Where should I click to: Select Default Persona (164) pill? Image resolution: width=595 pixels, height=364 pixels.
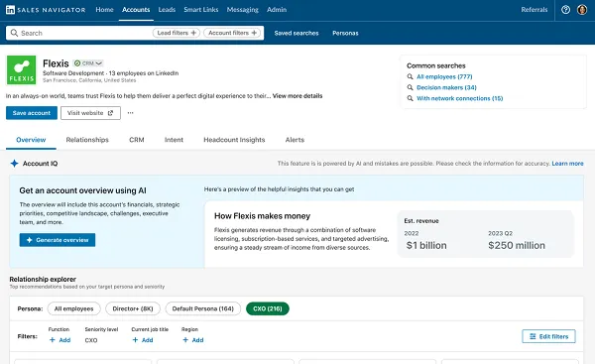pos(203,308)
